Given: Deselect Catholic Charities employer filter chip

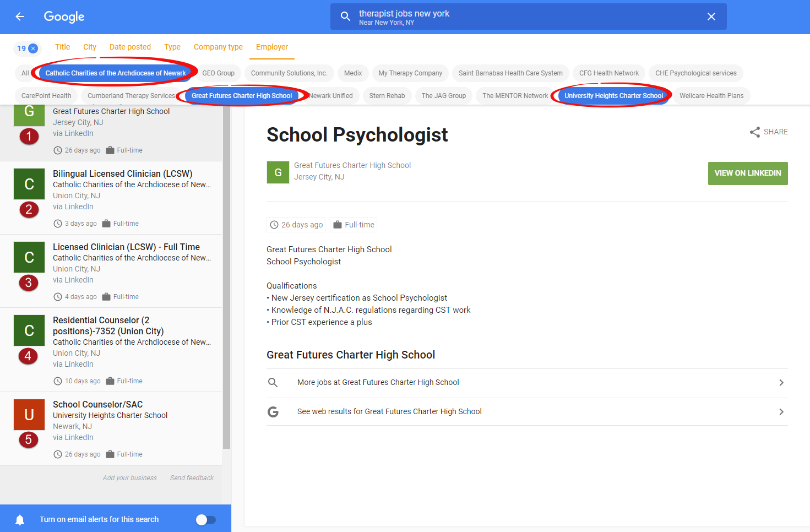Looking at the screenshot, I should tap(115, 73).
